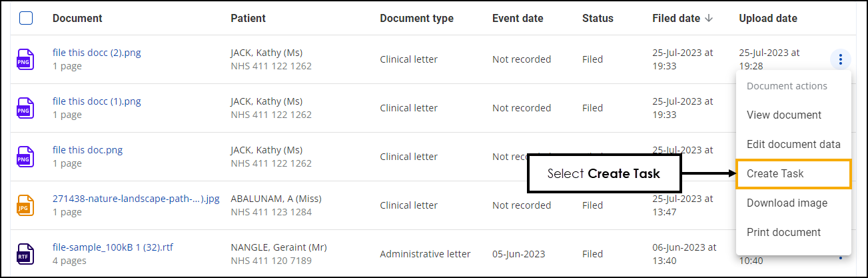Open three-dot actions menu on first row

tap(840, 59)
